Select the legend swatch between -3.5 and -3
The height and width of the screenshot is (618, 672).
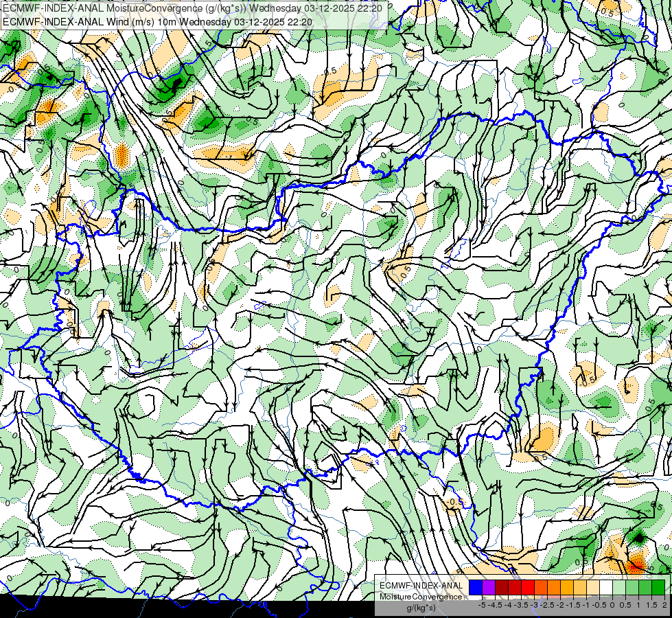tap(528, 587)
